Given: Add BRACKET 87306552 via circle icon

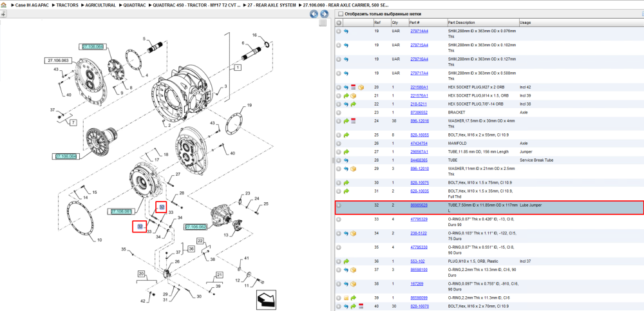Looking at the screenshot, I should click(339, 113).
